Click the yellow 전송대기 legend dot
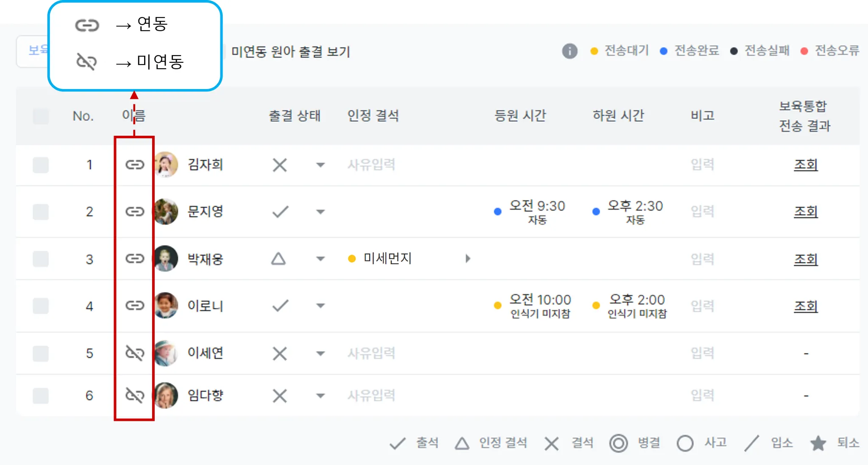This screenshot has height=465, width=868. tap(594, 51)
